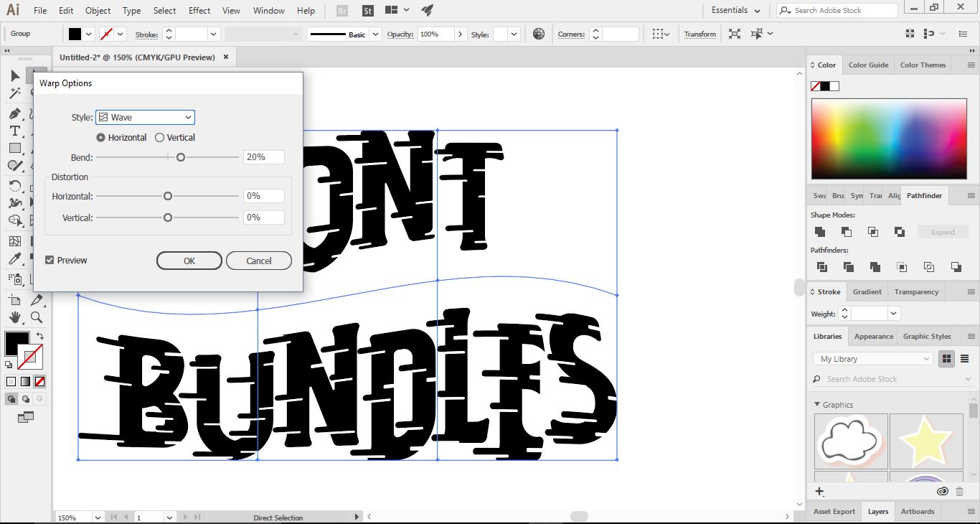Select the Pen tool
This screenshot has width=980, height=524.
[15, 113]
